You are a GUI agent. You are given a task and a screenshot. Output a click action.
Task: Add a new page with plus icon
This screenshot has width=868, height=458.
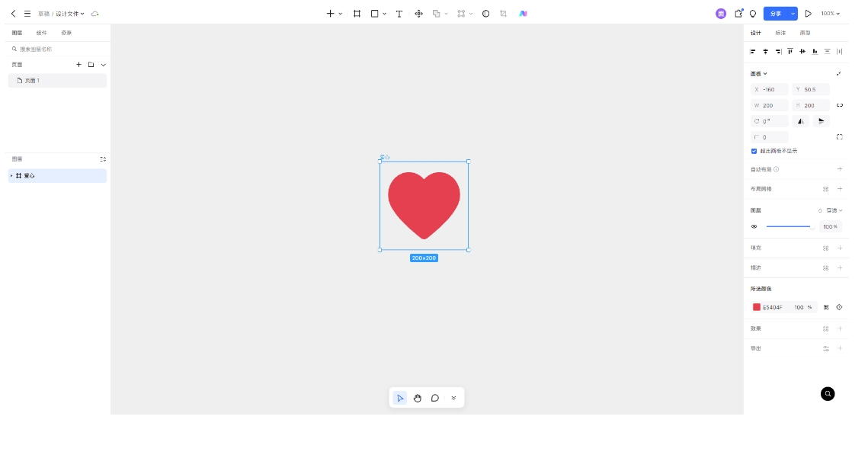(78, 65)
